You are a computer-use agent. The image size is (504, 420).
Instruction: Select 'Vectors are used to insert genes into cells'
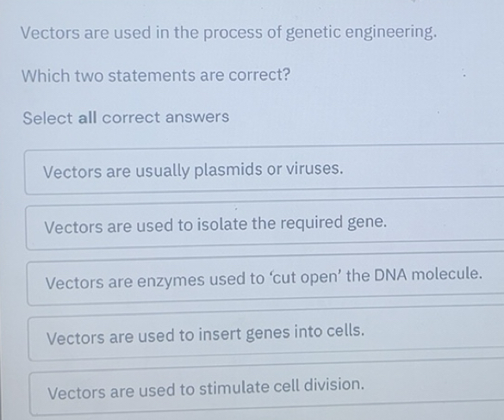click(x=266, y=334)
